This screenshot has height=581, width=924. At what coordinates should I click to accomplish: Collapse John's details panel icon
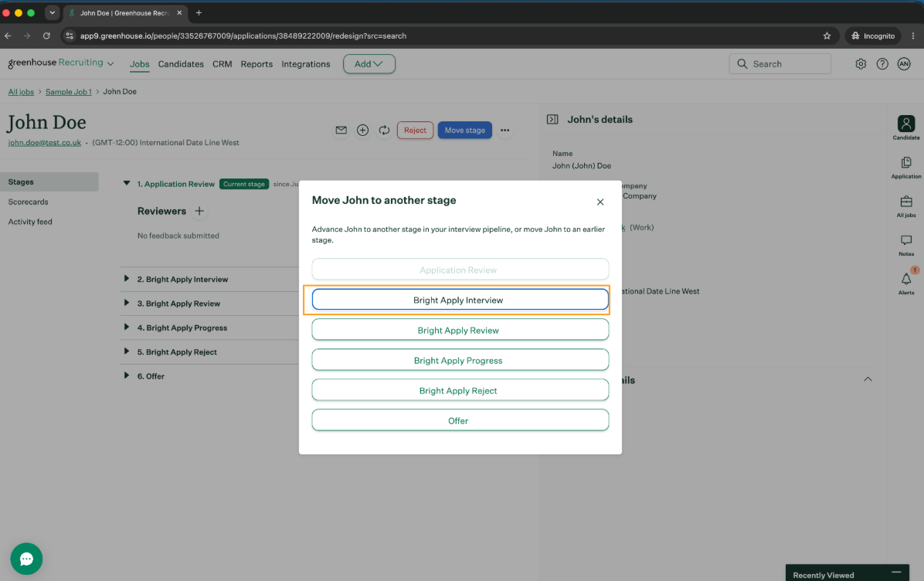(552, 120)
